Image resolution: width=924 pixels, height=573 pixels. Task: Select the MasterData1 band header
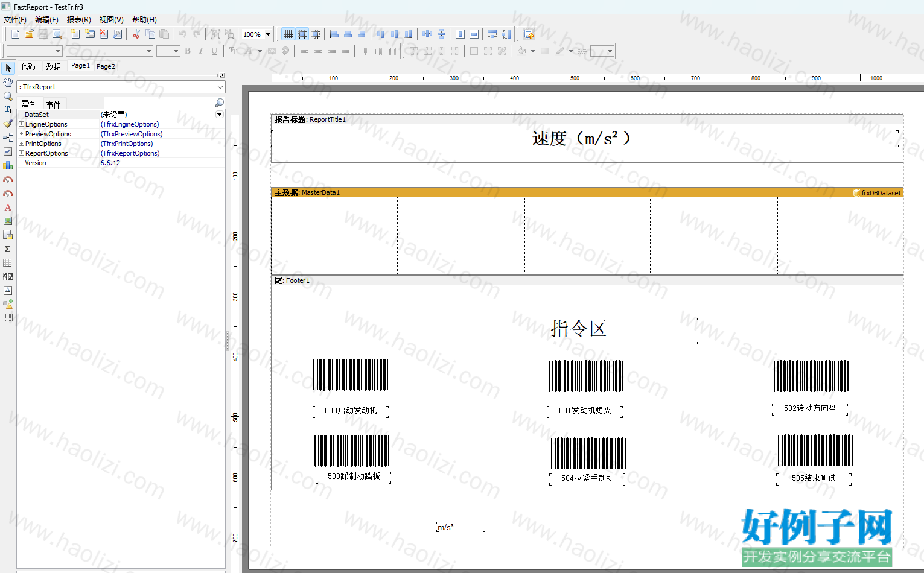point(587,192)
